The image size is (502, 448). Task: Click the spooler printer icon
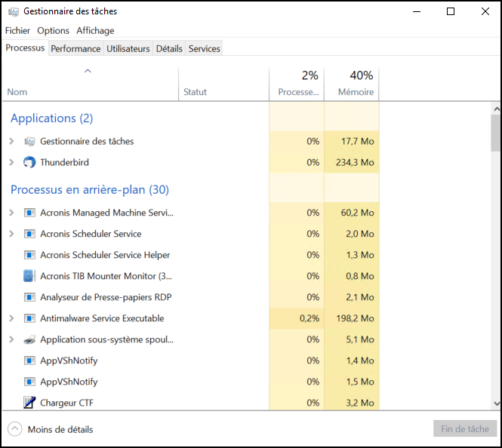(29, 339)
